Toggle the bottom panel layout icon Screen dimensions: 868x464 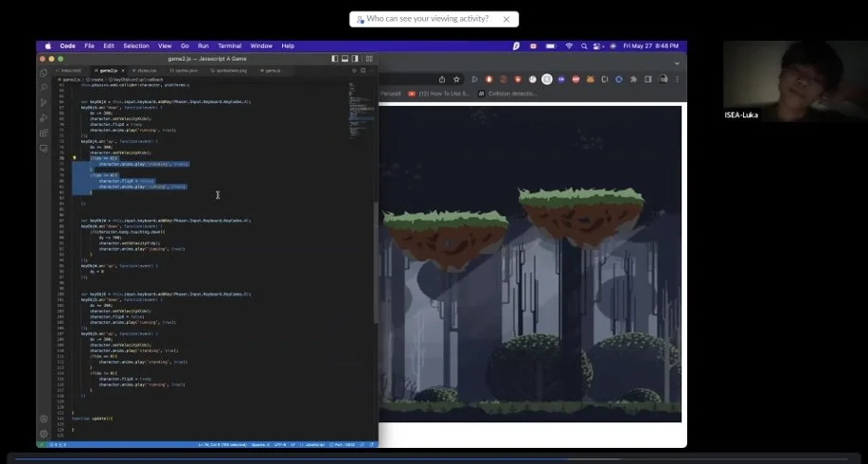coord(345,58)
